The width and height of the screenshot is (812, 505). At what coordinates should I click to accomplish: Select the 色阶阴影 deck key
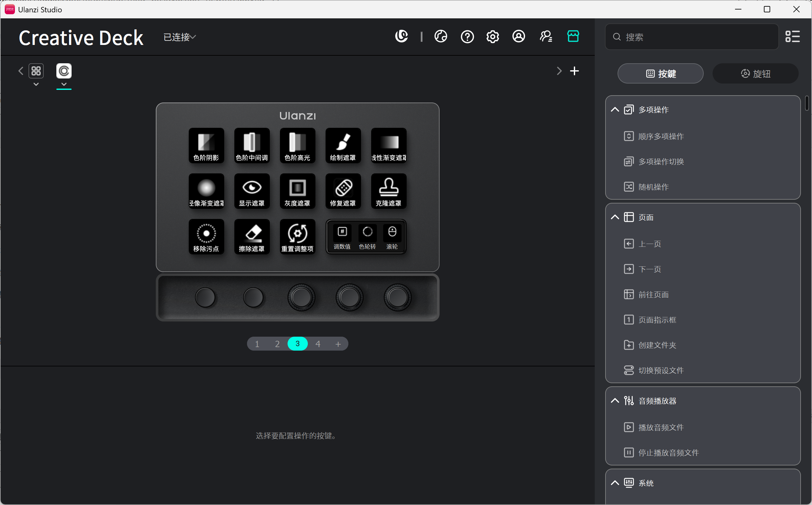[206, 145]
